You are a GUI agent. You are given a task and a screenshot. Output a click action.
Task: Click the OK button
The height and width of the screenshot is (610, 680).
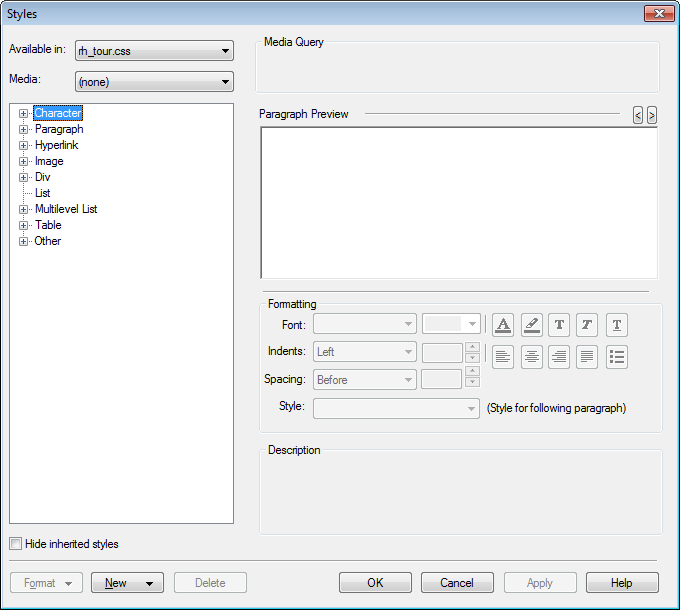pos(375,583)
